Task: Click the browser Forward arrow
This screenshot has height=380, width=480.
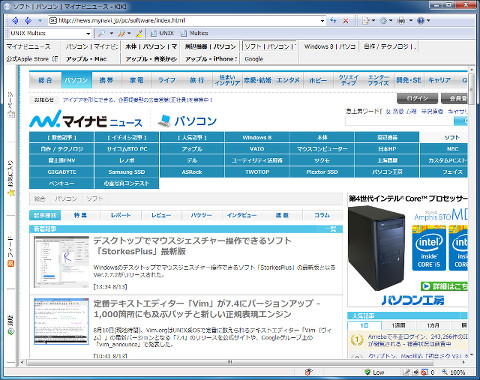Action: click(28, 21)
